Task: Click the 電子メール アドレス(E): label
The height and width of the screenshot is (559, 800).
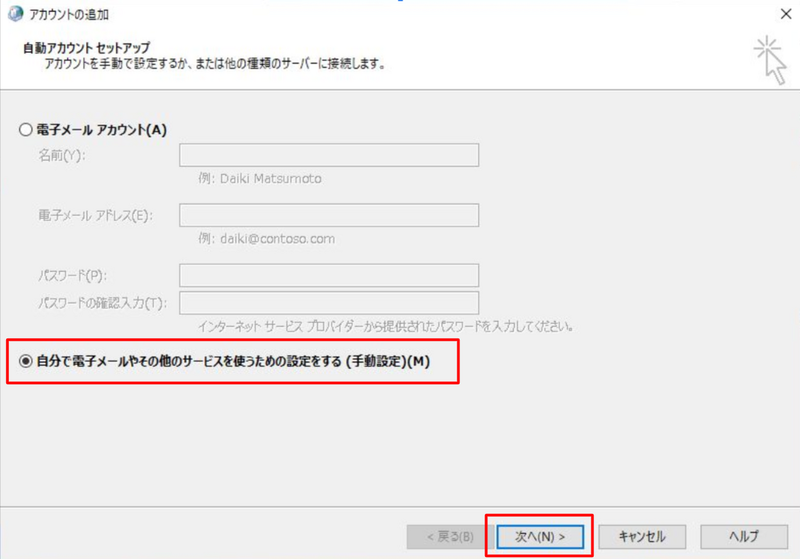Action: click(95, 215)
